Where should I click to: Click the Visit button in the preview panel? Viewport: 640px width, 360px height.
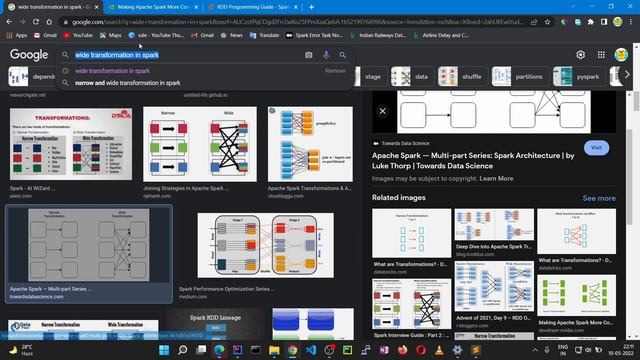pos(596,147)
